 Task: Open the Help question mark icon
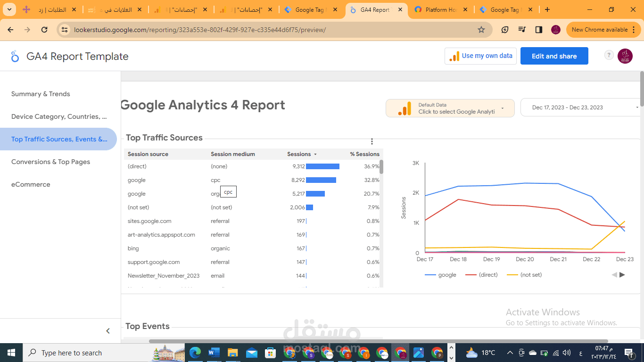tap(609, 56)
